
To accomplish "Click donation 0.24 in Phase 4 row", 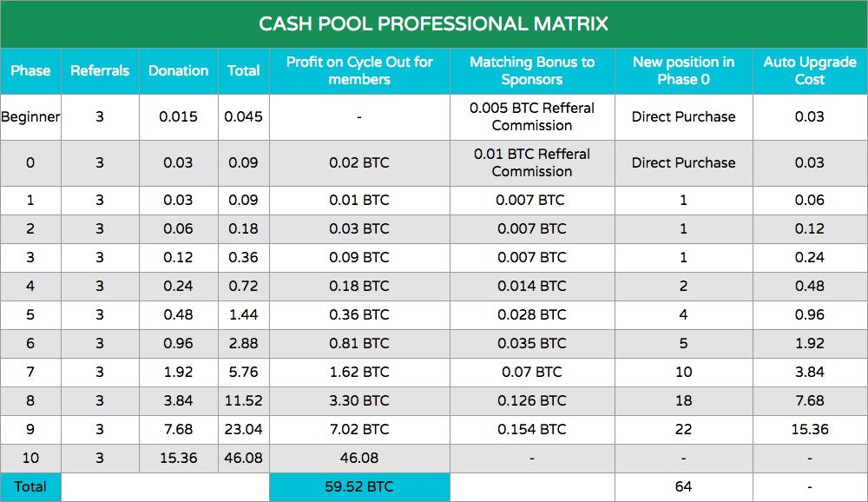I will pyautogui.click(x=178, y=287).
